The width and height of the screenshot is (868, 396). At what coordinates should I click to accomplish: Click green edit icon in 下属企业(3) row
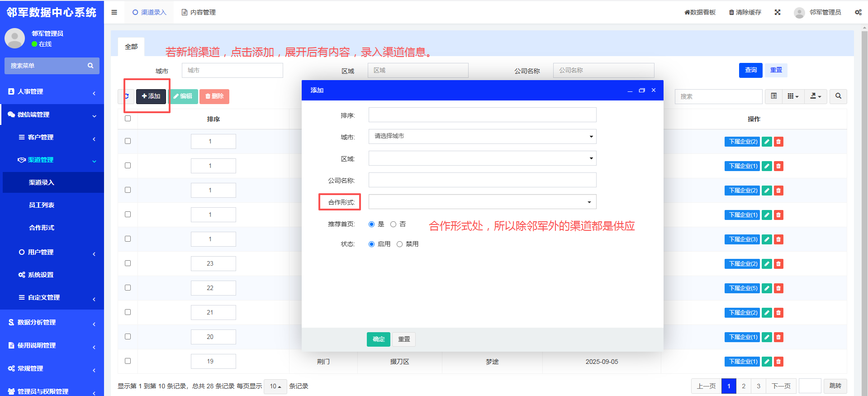point(767,239)
